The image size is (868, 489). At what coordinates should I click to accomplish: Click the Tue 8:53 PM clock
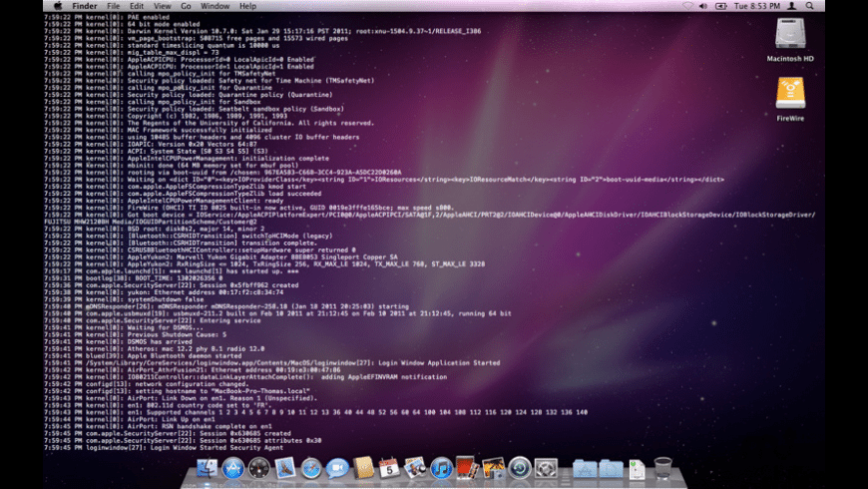(756, 6)
